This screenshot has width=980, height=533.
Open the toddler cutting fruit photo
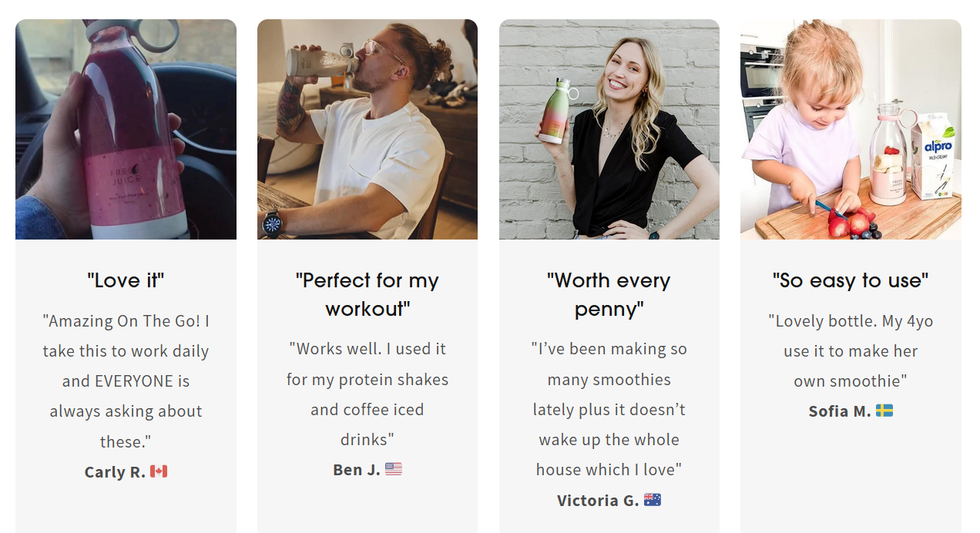pos(851,129)
